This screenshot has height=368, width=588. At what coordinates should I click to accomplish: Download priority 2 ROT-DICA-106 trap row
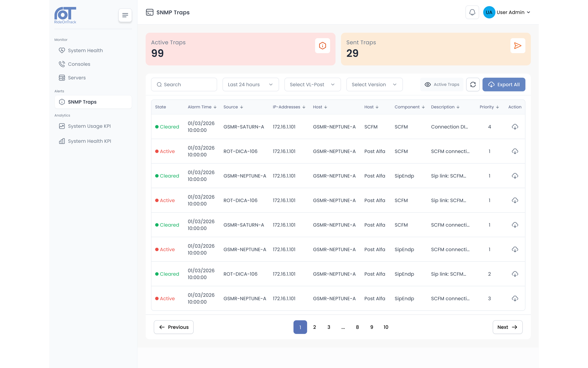pyautogui.click(x=515, y=274)
